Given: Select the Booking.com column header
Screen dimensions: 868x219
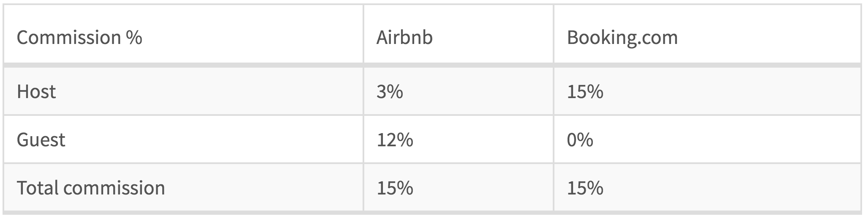Looking at the screenshot, I should [622, 38].
